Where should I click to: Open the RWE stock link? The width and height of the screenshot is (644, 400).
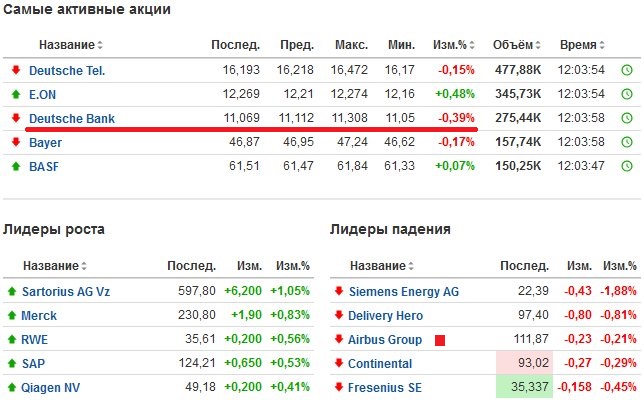coord(34,340)
